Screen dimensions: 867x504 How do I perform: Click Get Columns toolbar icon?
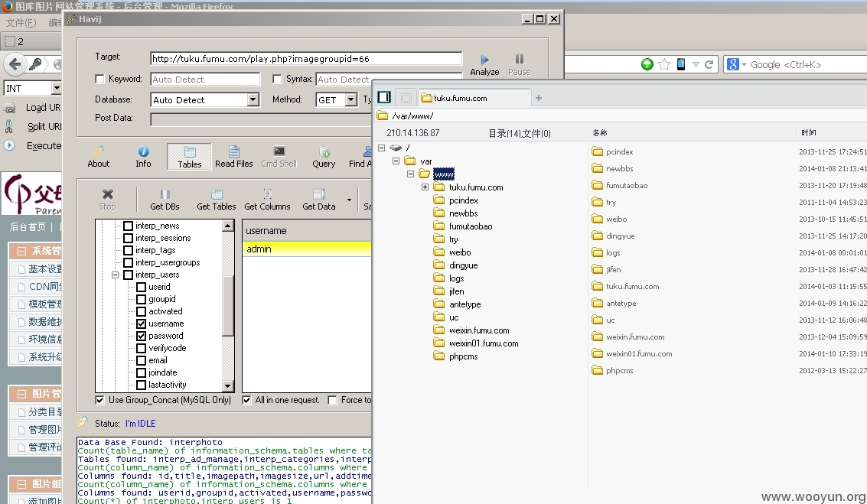tap(267, 194)
